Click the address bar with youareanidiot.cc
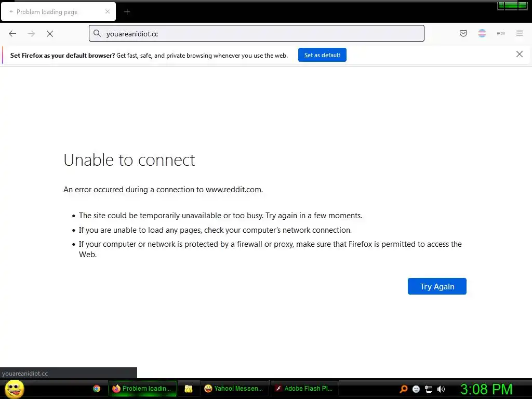The height and width of the screenshot is (399, 532). (x=257, y=33)
